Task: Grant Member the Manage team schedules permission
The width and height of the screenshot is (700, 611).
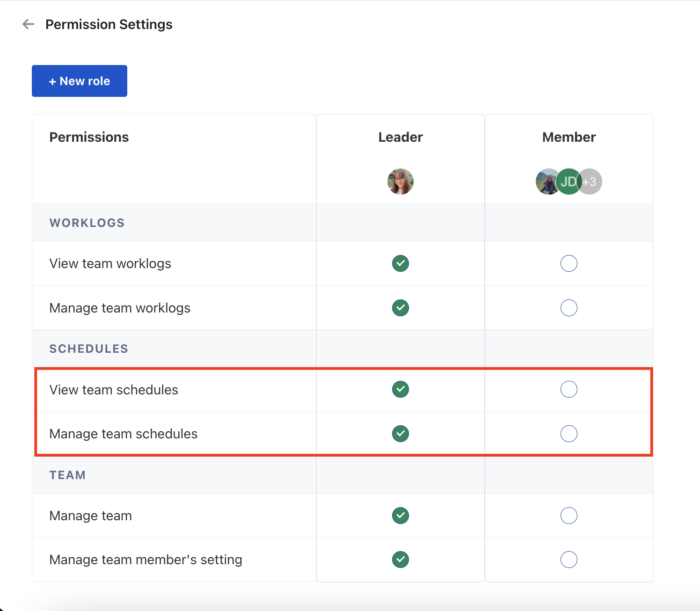Action: (x=569, y=434)
